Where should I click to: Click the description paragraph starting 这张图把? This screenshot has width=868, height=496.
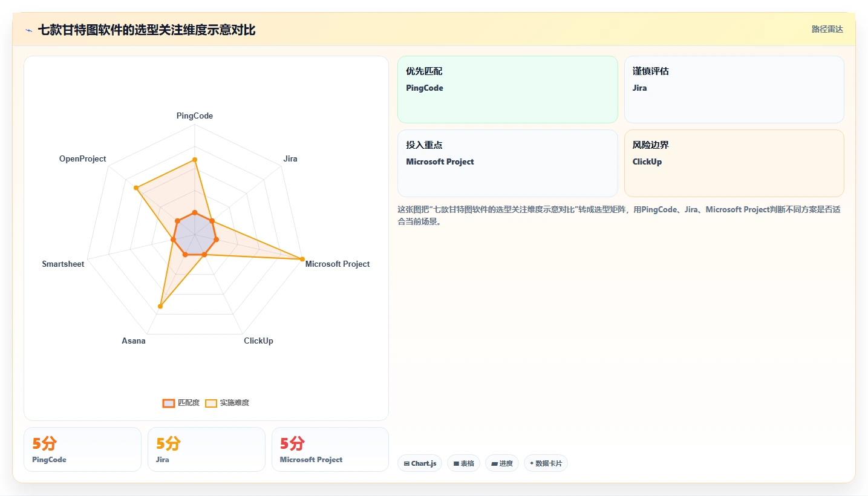coord(619,215)
